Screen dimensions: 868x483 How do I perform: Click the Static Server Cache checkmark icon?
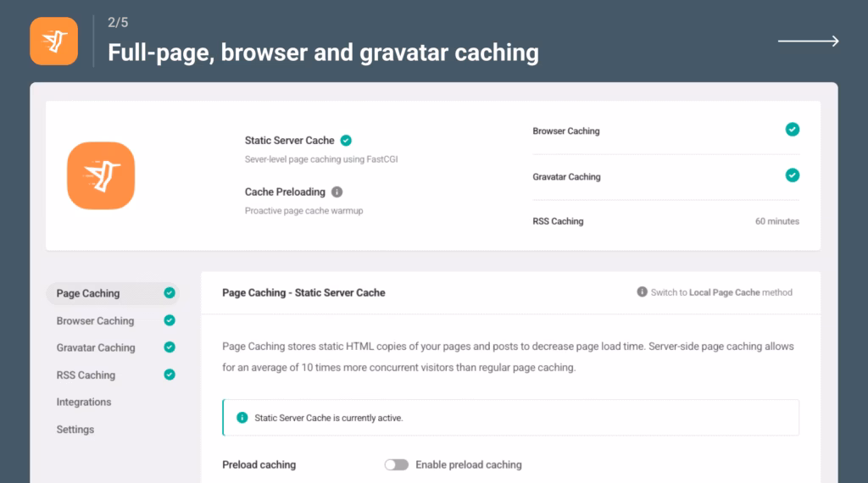coord(346,141)
